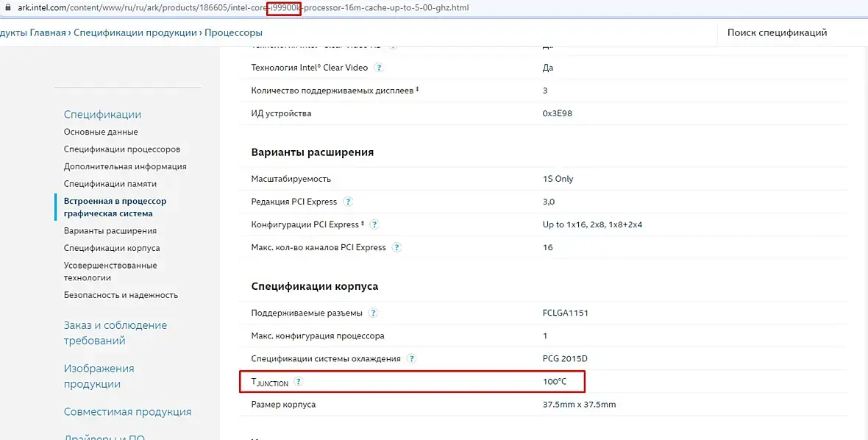This screenshot has width=868, height=440.
Task: Click help icon beside Спецификации системы охлаждения
Action: coord(411,358)
